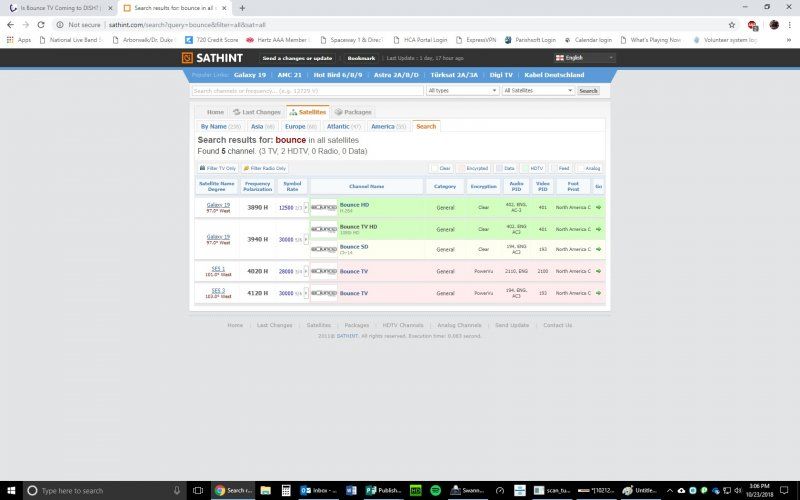Click the Go arrow in the SES 3 row
800x500 pixels.
click(598, 293)
